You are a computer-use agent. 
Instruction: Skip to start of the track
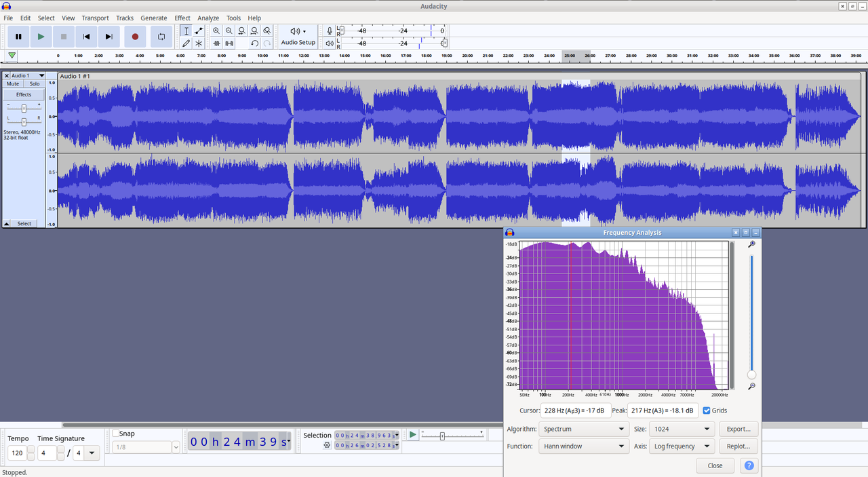coord(86,37)
